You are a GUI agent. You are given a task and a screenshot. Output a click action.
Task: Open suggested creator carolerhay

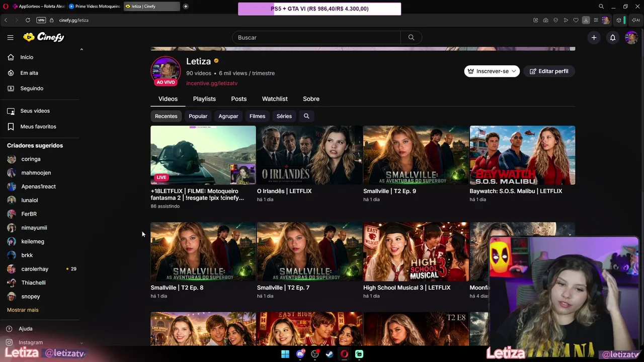click(x=35, y=269)
